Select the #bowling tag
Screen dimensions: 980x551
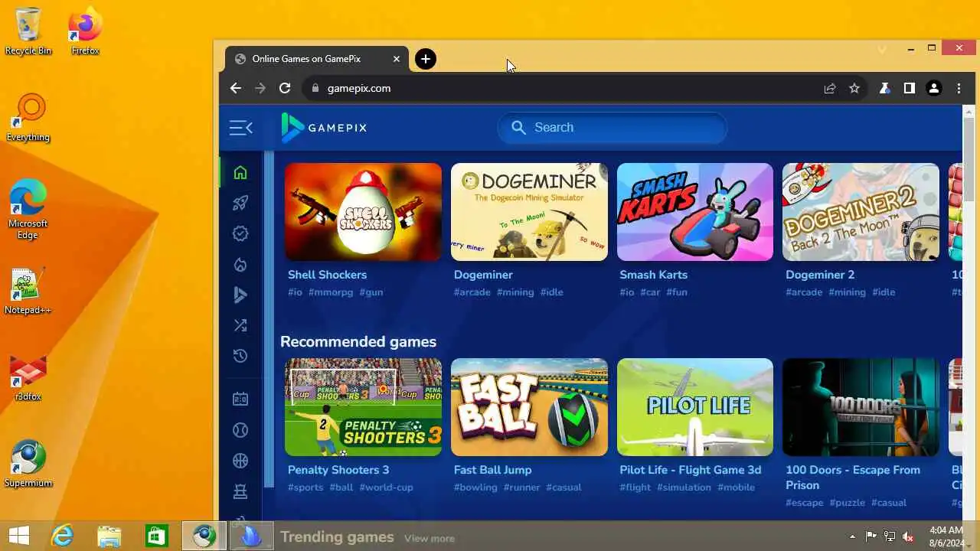point(475,487)
